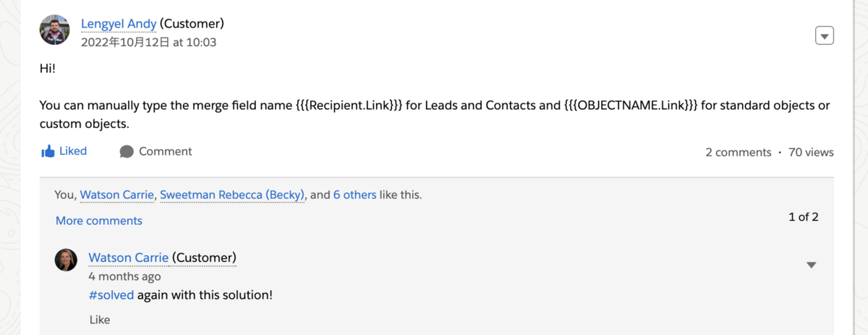Screen dimensions: 868x335
Task: Click the post timestamp 10:03
Action: (x=148, y=43)
